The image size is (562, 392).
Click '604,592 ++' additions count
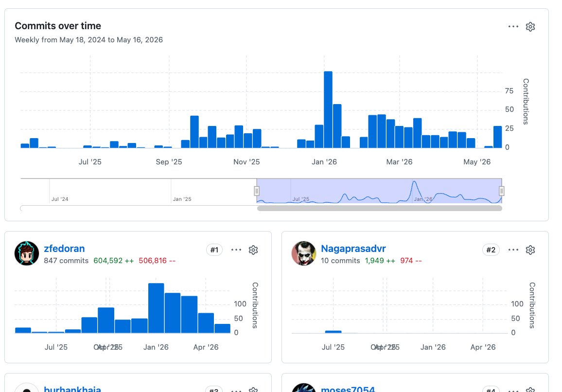point(114,261)
